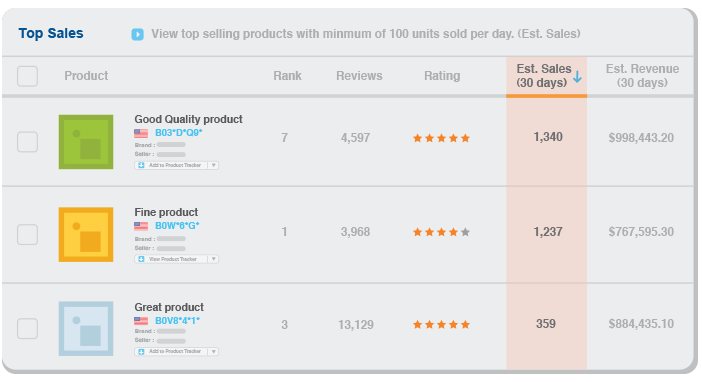
Task: Open ASIN link B03*D*Q9*
Action: [179, 133]
